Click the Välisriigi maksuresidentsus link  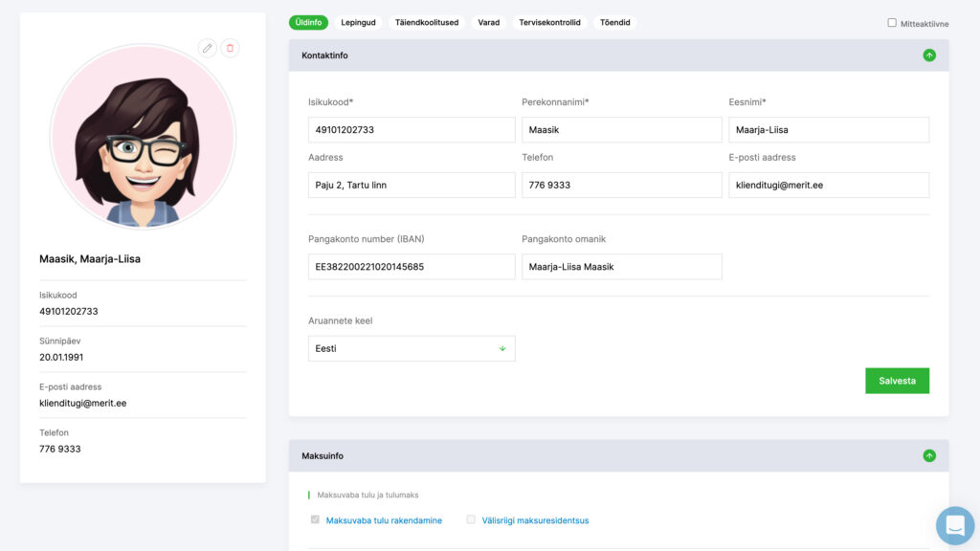pos(535,520)
